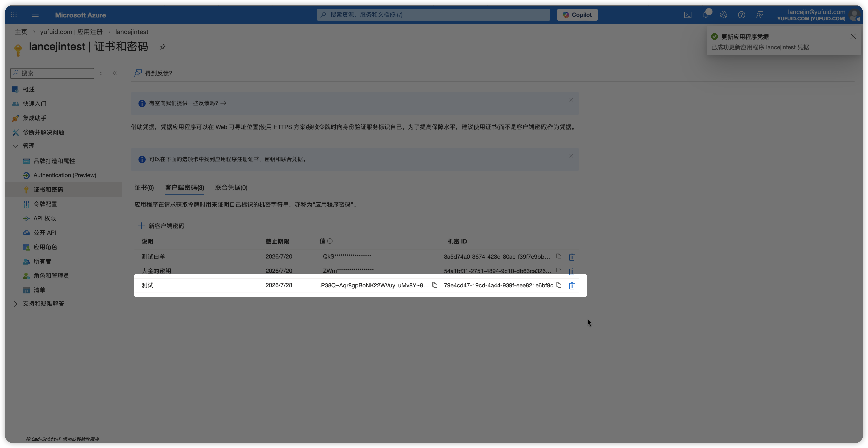Open portal settings gear
868x448 pixels.
click(723, 15)
